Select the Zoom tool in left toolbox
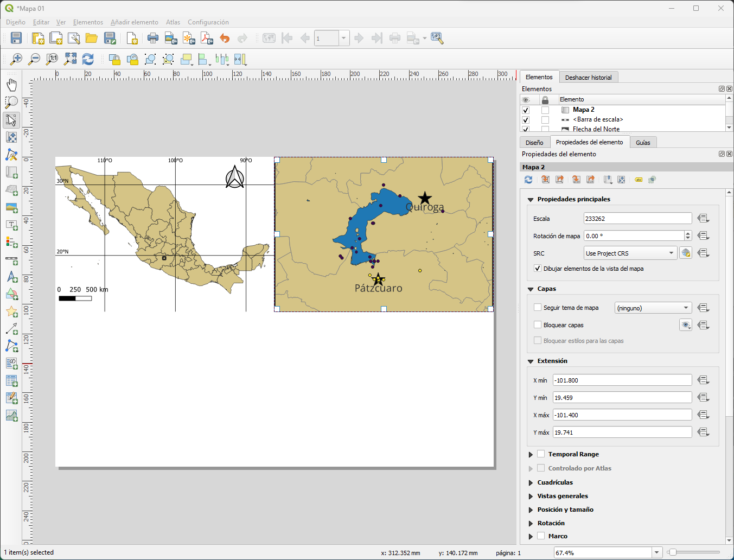The height and width of the screenshot is (560, 734). pyautogui.click(x=11, y=102)
